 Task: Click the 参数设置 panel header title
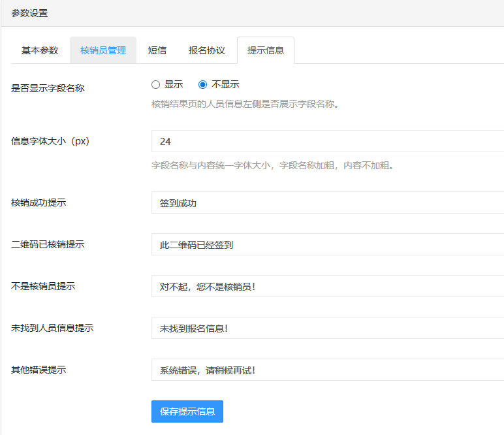pos(29,13)
